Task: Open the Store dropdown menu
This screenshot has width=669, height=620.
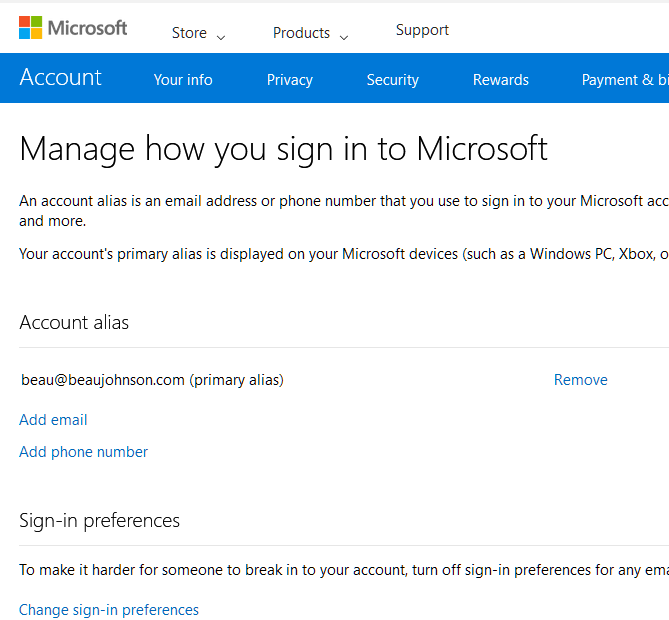Action: click(x=198, y=33)
